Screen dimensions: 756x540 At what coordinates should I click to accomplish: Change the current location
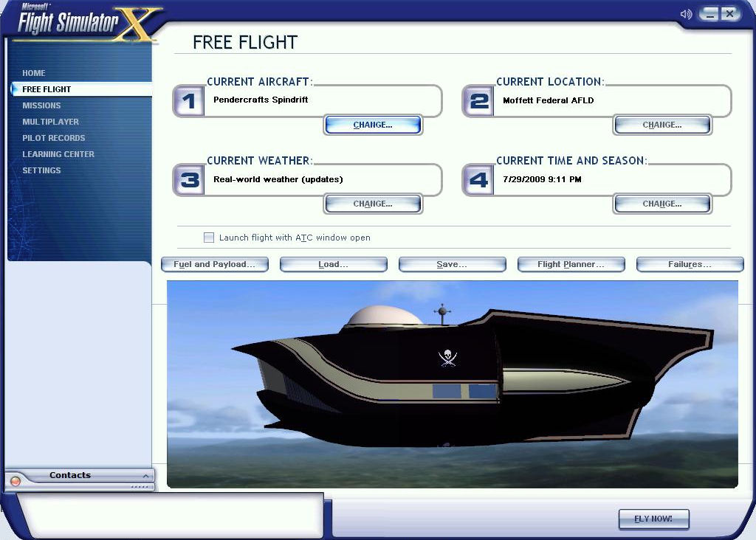click(x=662, y=125)
